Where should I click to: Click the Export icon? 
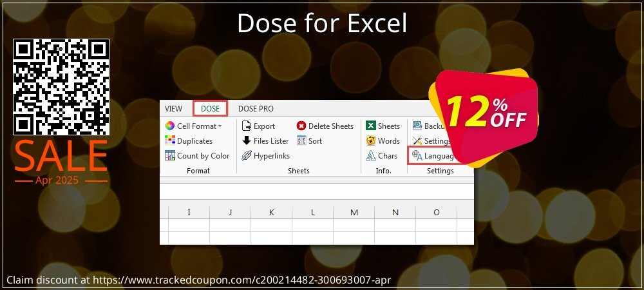pos(247,126)
